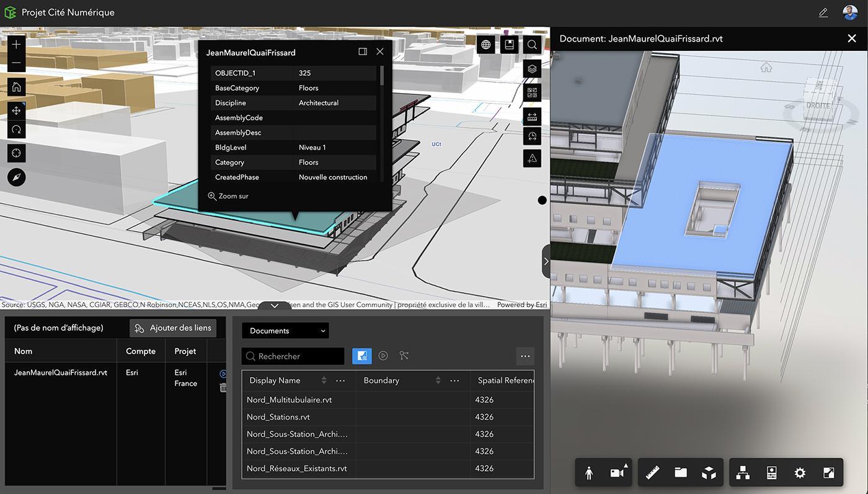This screenshot has height=494, width=868.
Task: Select the measure ruler tool in viewer
Action: click(x=652, y=473)
